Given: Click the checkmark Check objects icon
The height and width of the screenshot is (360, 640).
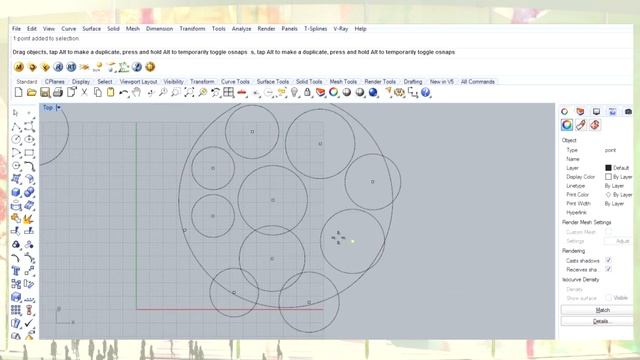Looking at the screenshot, I should (29, 323).
